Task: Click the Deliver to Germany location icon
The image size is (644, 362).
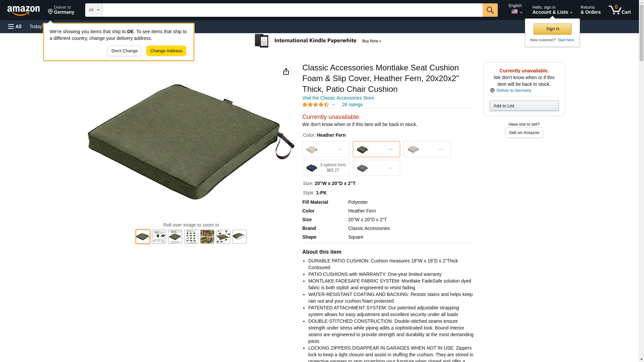Action: pos(50,12)
